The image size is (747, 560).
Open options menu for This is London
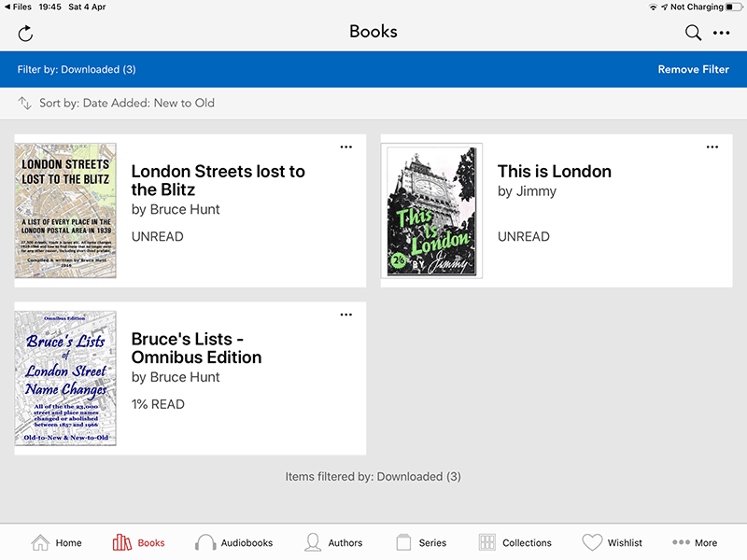[x=712, y=147]
